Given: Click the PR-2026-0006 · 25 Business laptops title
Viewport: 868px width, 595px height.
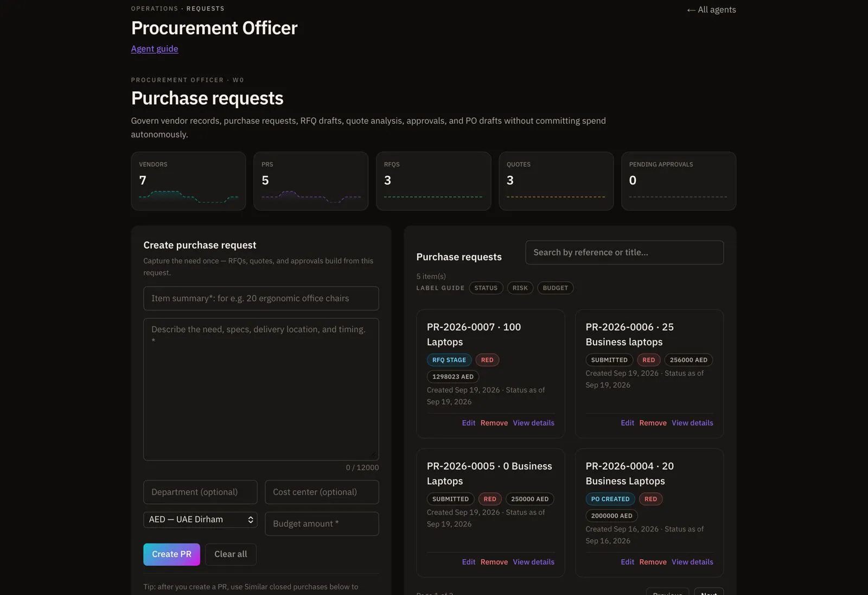Looking at the screenshot, I should tap(629, 334).
